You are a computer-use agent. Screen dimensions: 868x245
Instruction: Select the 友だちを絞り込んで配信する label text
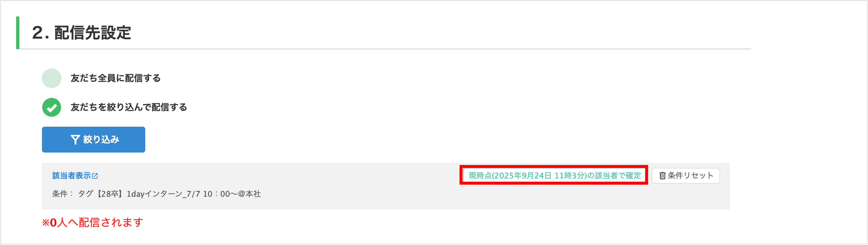(x=129, y=107)
